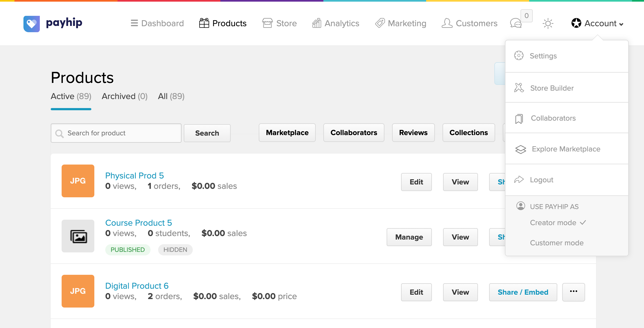The height and width of the screenshot is (328, 644).
Task: Click the Digital Product 6 JPG thumbnail
Action: (x=78, y=291)
